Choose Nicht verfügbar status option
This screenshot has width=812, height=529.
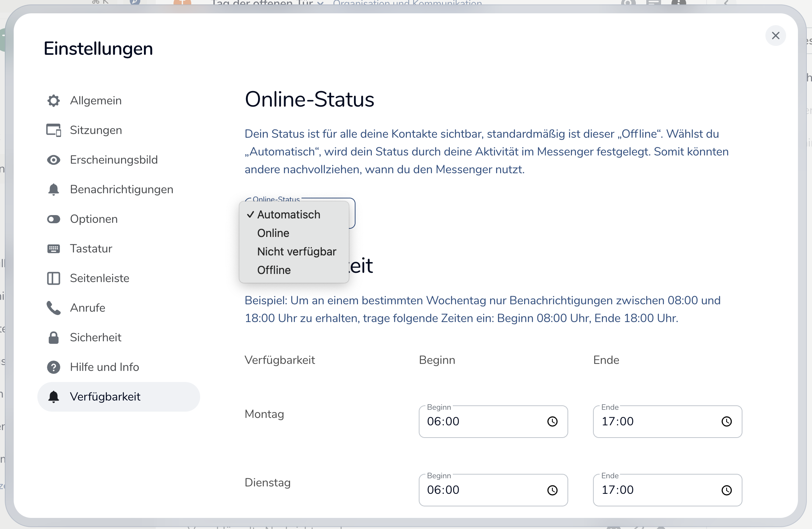tap(297, 252)
